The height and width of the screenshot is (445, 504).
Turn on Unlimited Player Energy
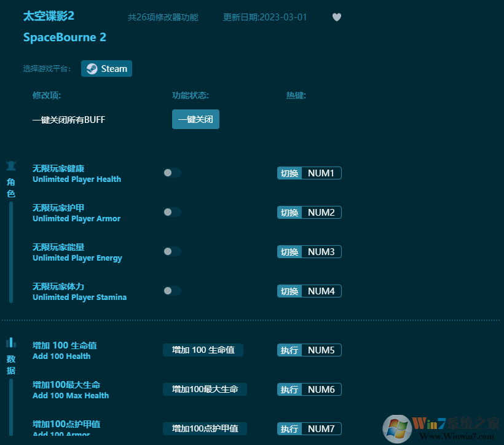171,251
